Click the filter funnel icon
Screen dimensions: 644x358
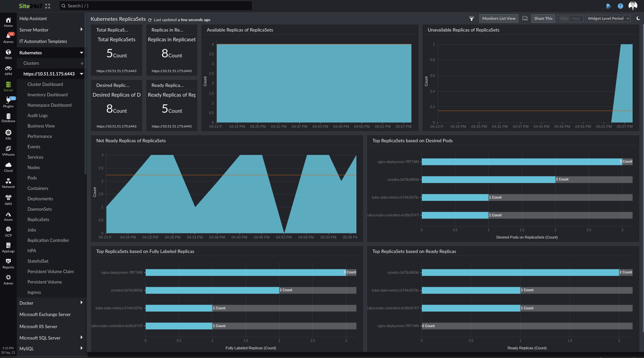(x=472, y=19)
